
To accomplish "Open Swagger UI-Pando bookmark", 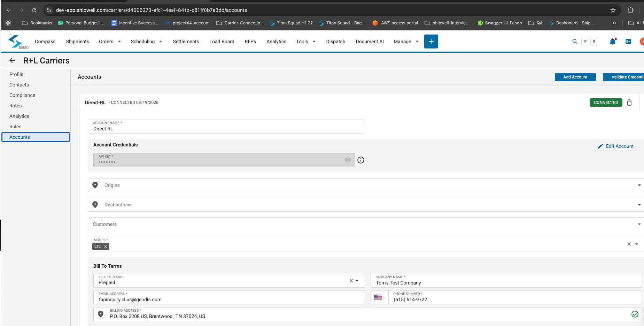I will point(500,23).
